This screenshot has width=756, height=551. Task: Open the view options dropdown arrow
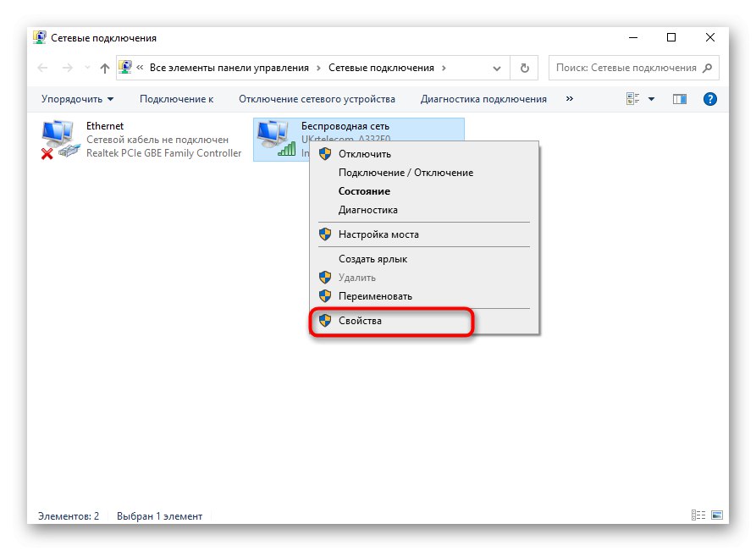tap(651, 99)
